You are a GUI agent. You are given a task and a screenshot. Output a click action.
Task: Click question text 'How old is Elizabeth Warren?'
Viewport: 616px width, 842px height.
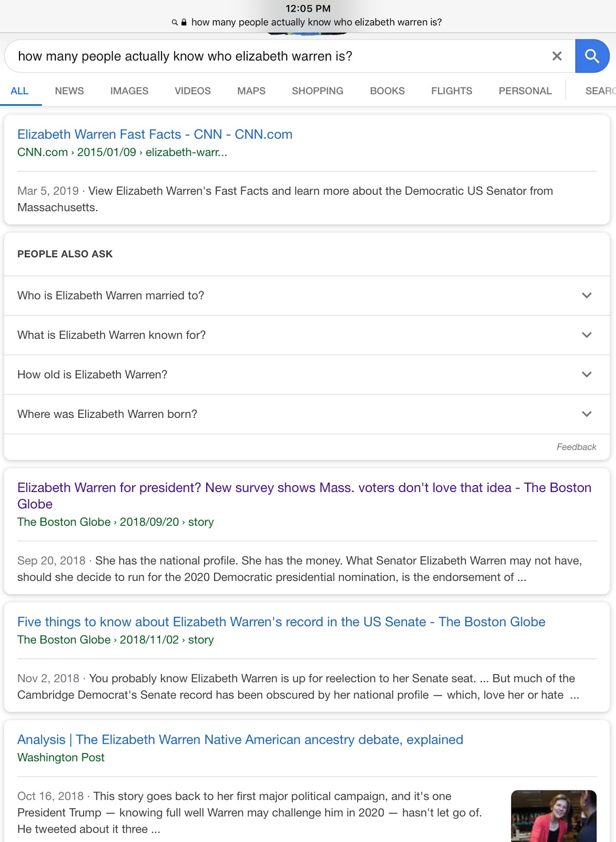coord(92,374)
